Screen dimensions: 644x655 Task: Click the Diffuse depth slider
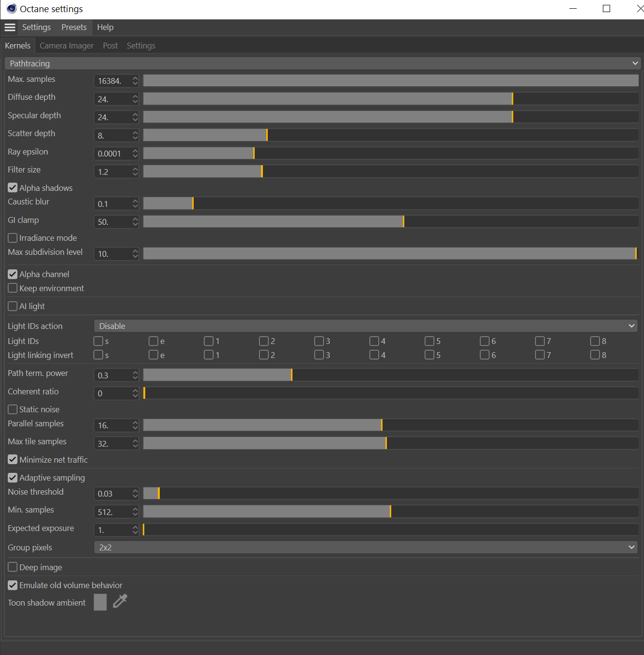click(x=391, y=99)
